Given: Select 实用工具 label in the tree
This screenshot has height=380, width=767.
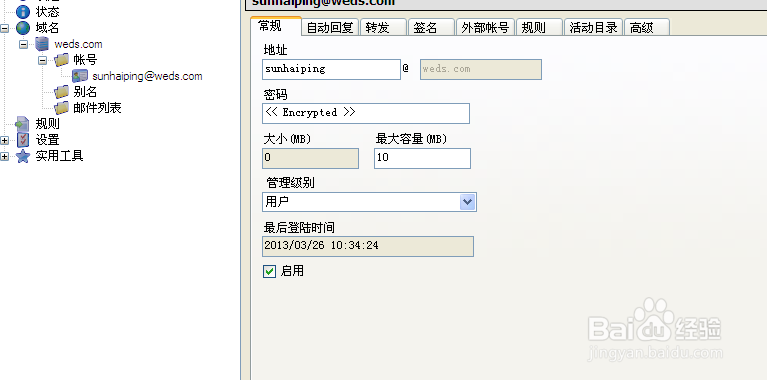Looking at the screenshot, I should (x=60, y=156).
